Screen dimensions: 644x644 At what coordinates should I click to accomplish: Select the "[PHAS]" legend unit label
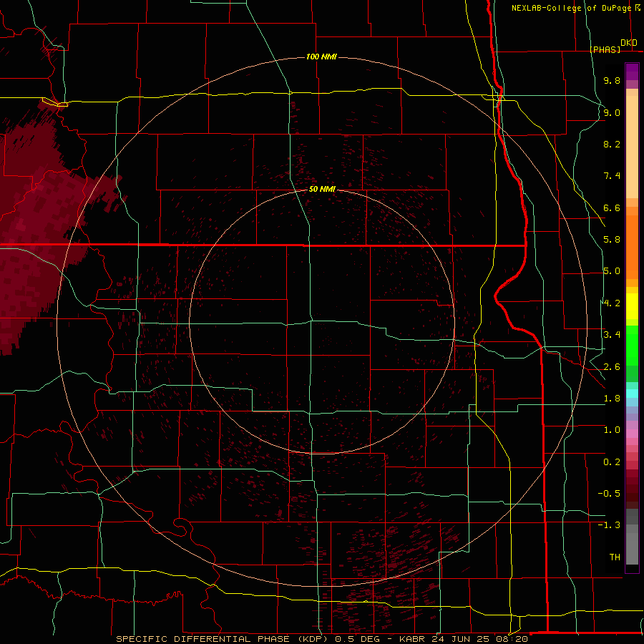[605, 49]
